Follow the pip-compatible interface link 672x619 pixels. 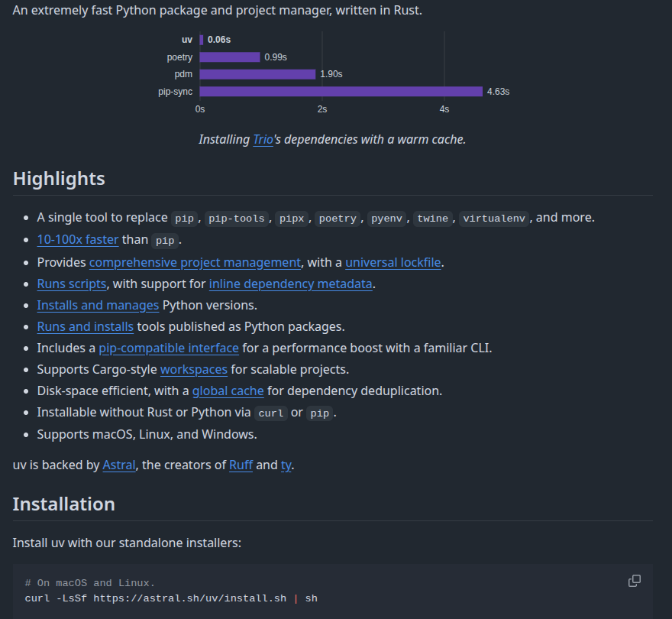(169, 348)
